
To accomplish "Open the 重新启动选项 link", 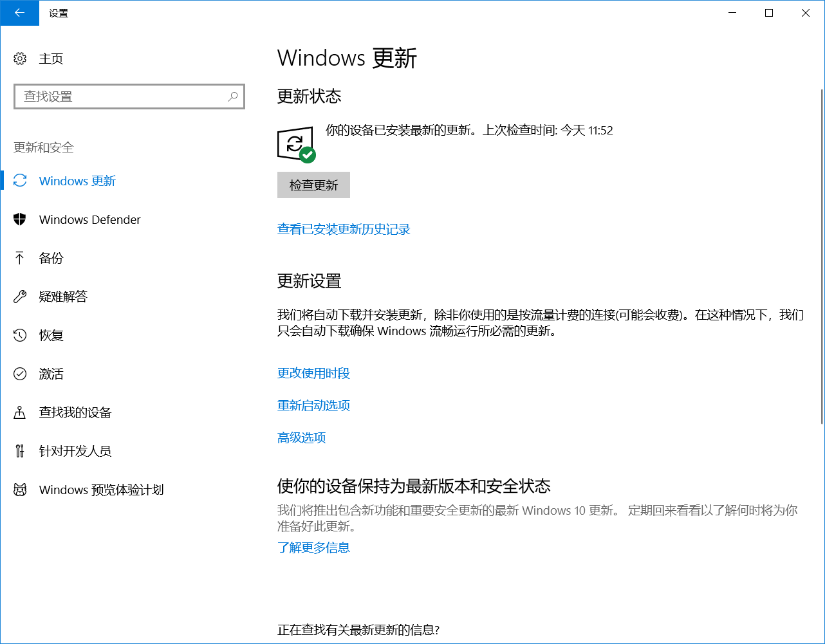I will (x=313, y=405).
